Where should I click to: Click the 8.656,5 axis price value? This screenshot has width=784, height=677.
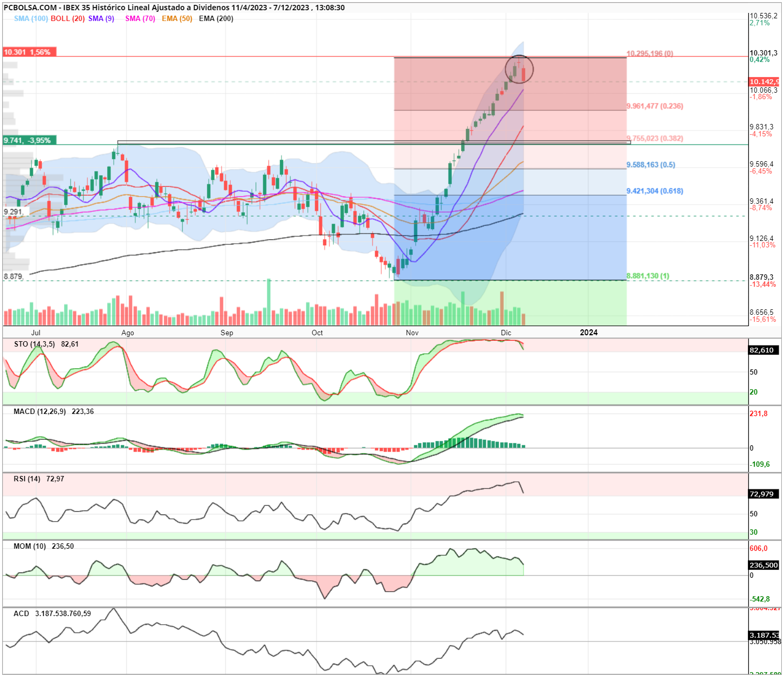pyautogui.click(x=761, y=312)
